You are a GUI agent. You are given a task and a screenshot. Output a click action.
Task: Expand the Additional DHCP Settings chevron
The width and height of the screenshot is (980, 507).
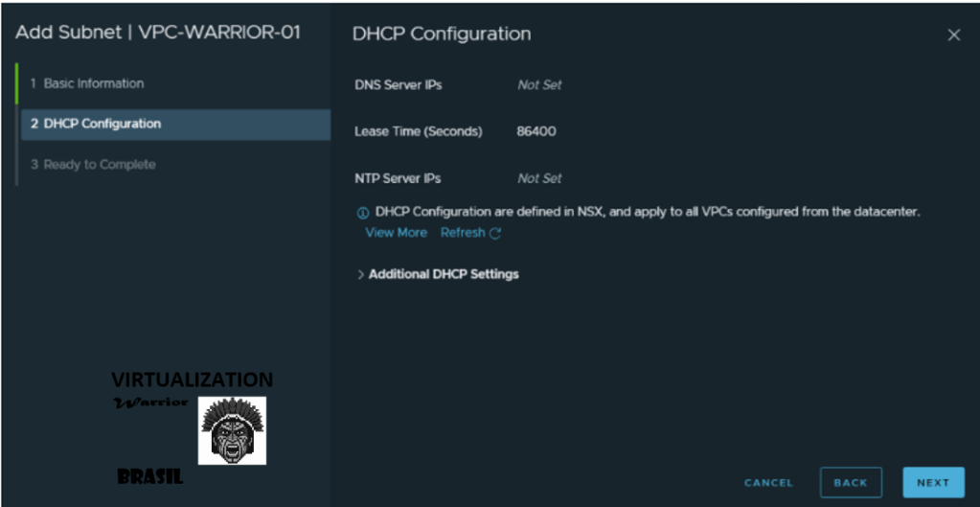click(x=361, y=275)
